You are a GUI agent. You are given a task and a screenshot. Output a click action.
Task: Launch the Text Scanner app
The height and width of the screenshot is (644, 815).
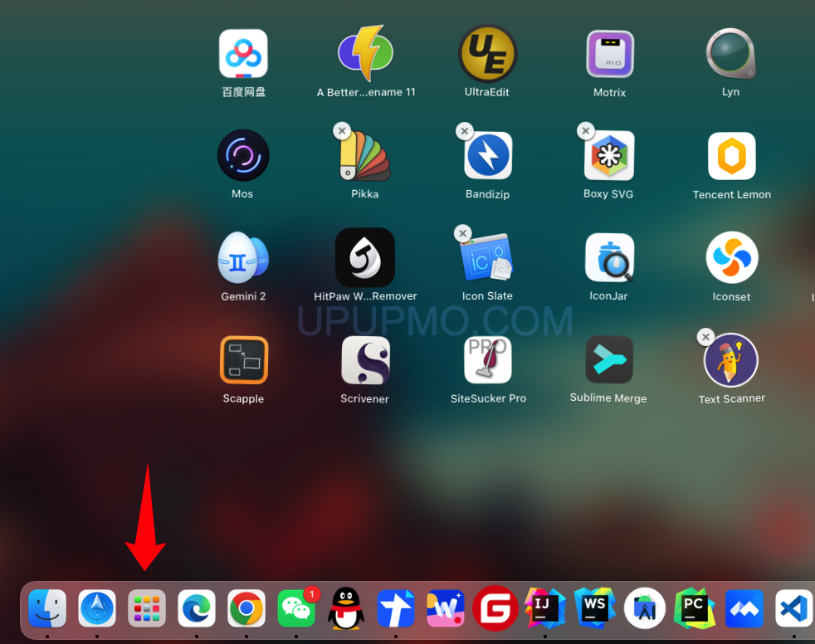click(731, 359)
